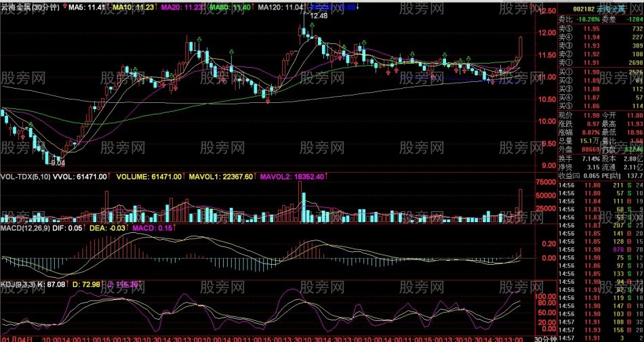
Task: Click the 收益 0.065 earnings value
Action: tap(590, 176)
